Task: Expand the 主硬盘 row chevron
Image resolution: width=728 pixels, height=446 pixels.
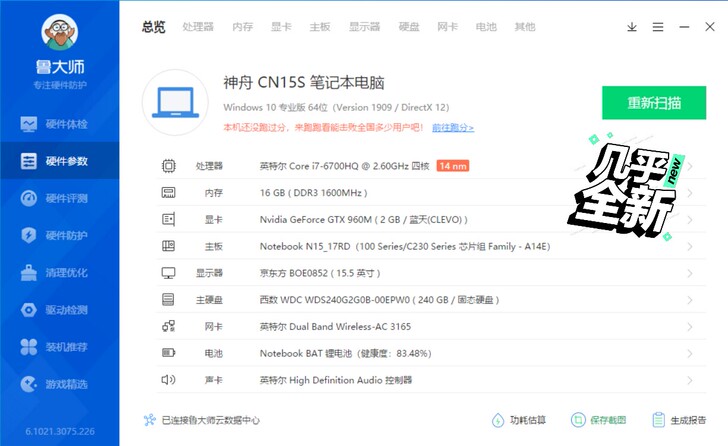Action: [690, 300]
